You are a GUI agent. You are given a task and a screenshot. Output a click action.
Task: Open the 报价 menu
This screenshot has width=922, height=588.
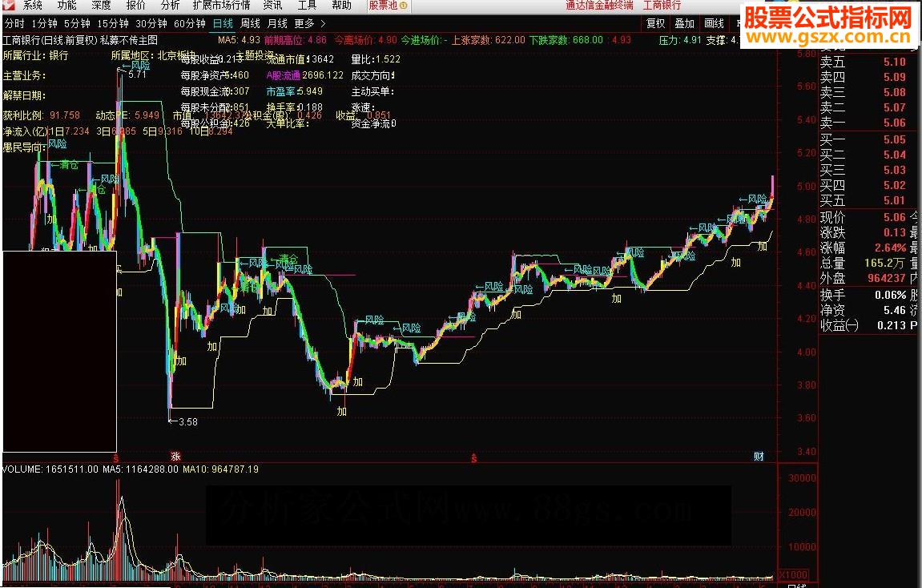click(x=136, y=6)
